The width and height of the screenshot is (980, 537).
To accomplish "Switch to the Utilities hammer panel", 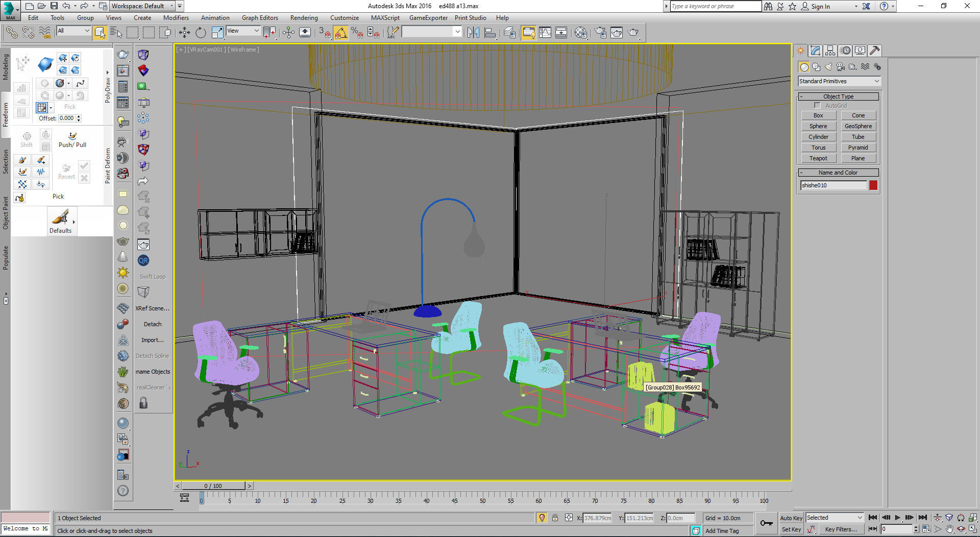I will [x=875, y=51].
